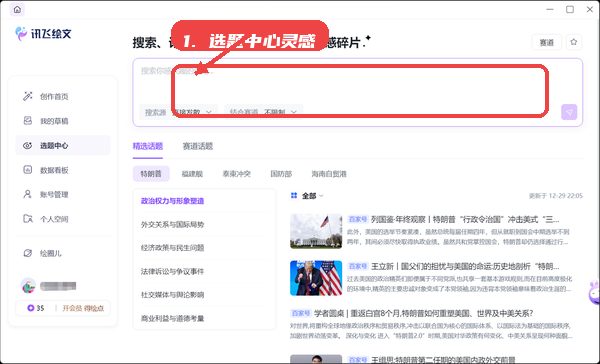
Task: Click summary text under 王立新 article
Action: click(459, 284)
